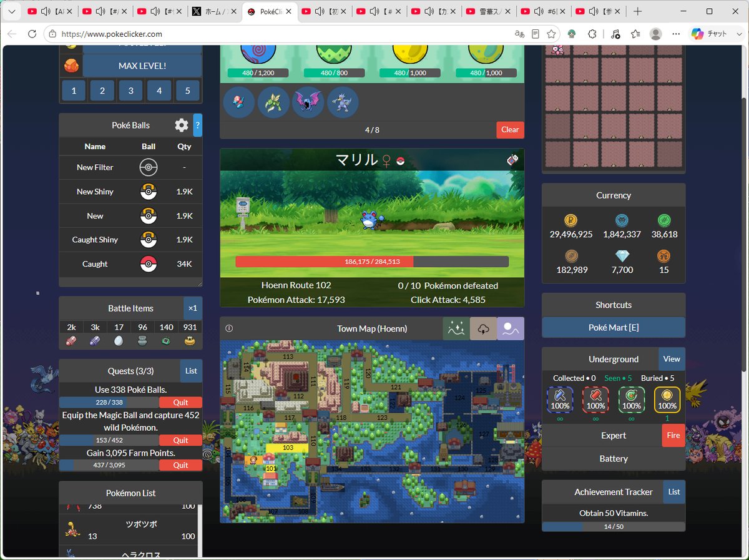Mute the 【初 tab via its speaker icon
Viewport: 749px width, 560px height.
[x=319, y=11]
